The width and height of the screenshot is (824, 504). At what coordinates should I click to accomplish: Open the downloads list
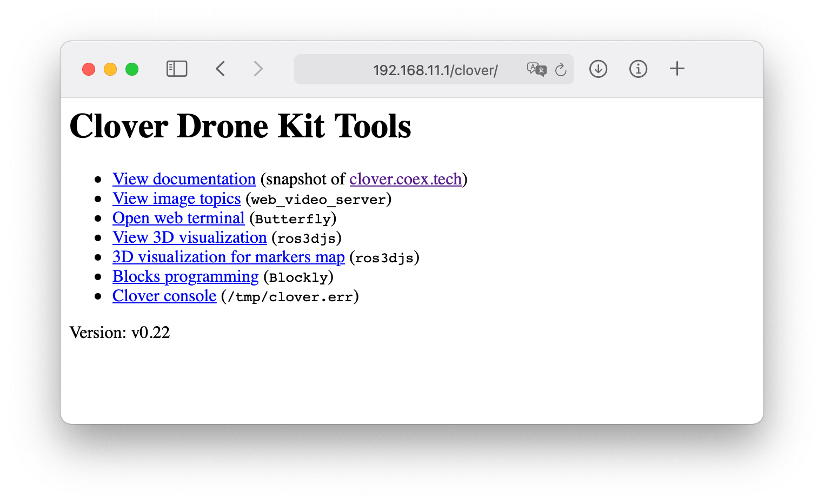click(598, 69)
